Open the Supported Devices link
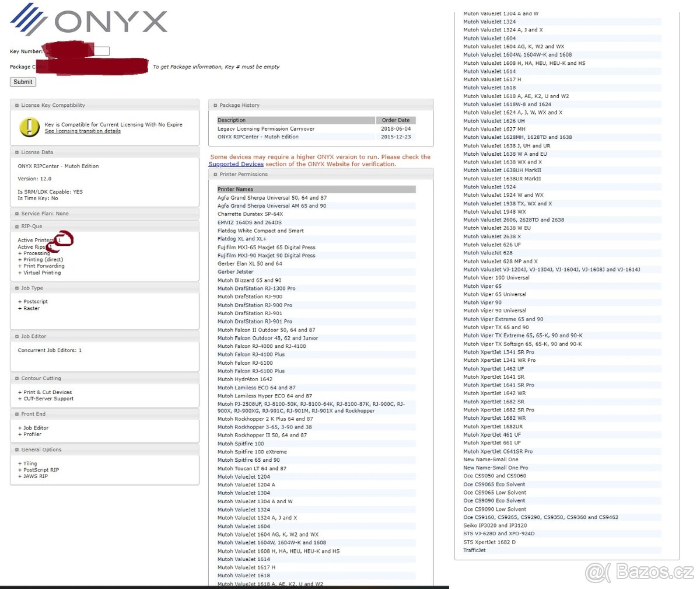The height and width of the screenshot is (589, 700). (x=236, y=164)
